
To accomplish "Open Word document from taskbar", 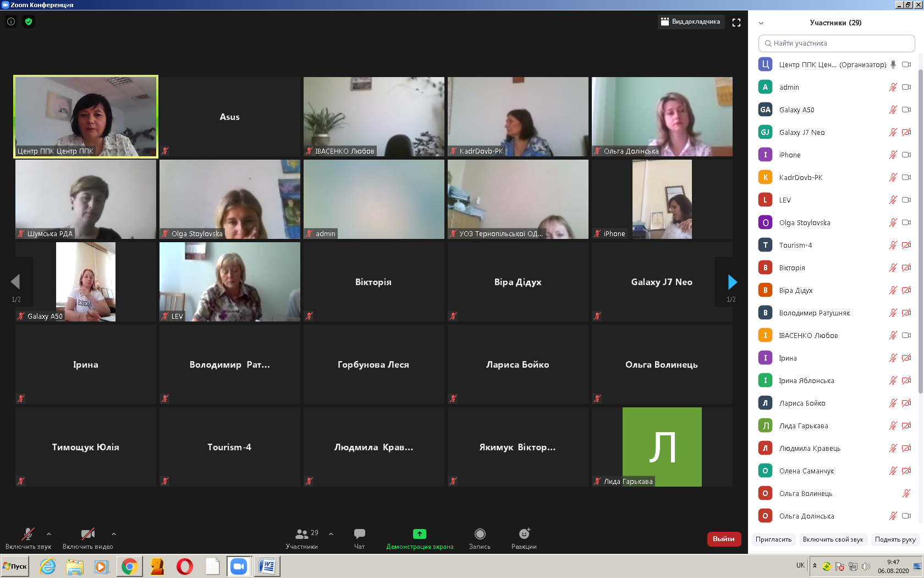I will click(267, 566).
